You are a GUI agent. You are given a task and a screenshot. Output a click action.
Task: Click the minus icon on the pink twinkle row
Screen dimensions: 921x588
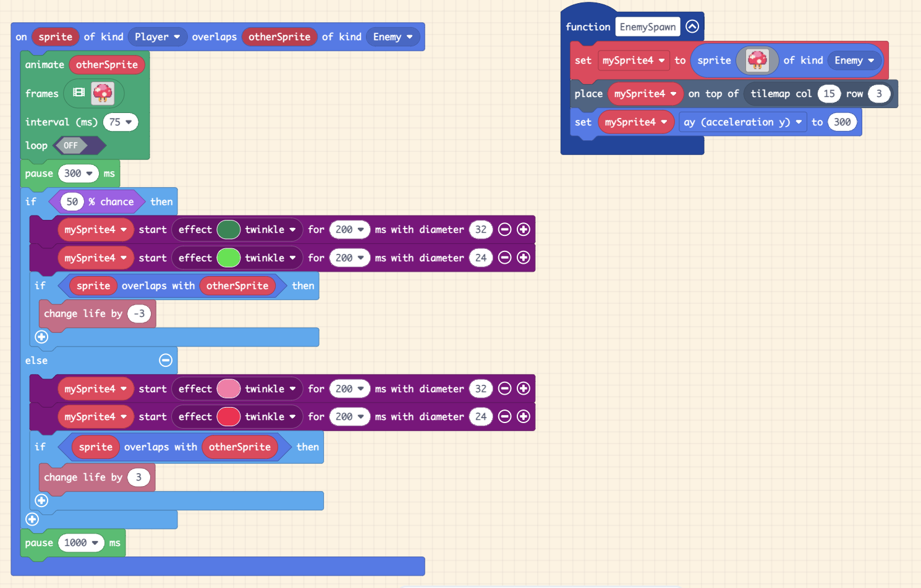[x=504, y=388]
